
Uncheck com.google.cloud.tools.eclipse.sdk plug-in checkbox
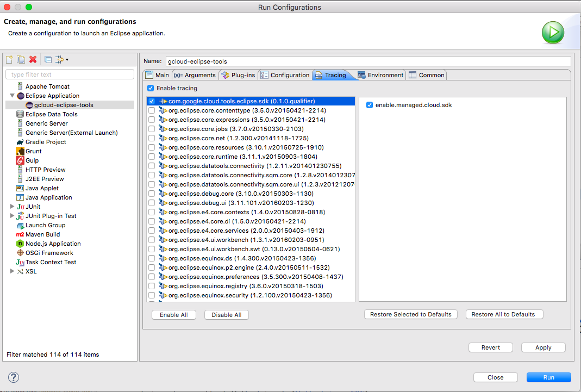point(152,101)
